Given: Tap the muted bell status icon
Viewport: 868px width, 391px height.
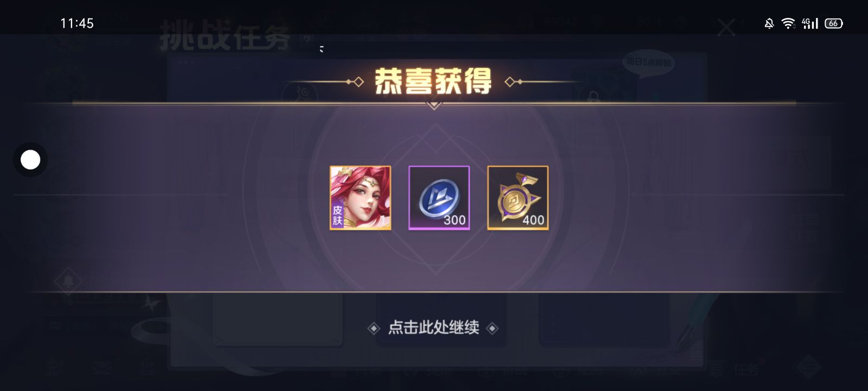Looking at the screenshot, I should click(x=769, y=23).
